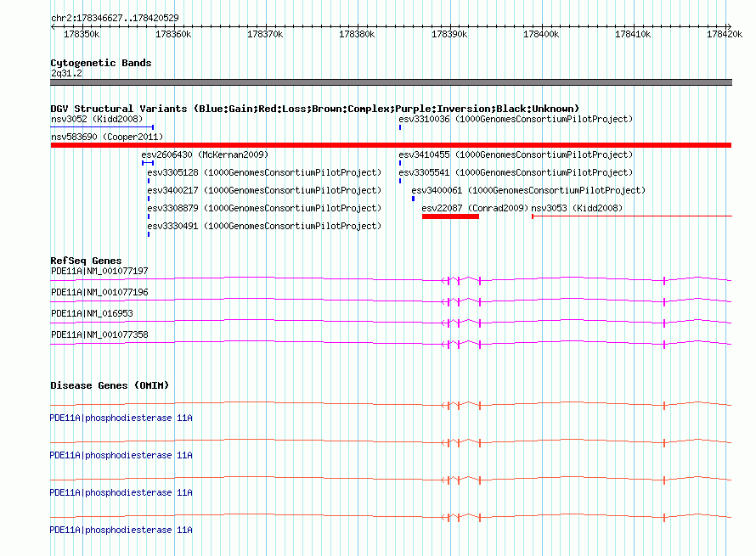Click the magenta NM_001077197 gene line
Image resolution: width=756 pixels, height=556 pixels.
391,279
